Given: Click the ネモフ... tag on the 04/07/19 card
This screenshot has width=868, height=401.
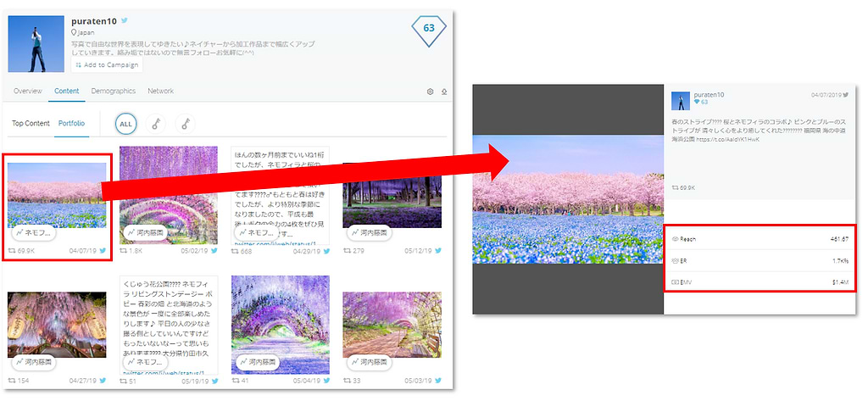Looking at the screenshot, I should (34, 234).
